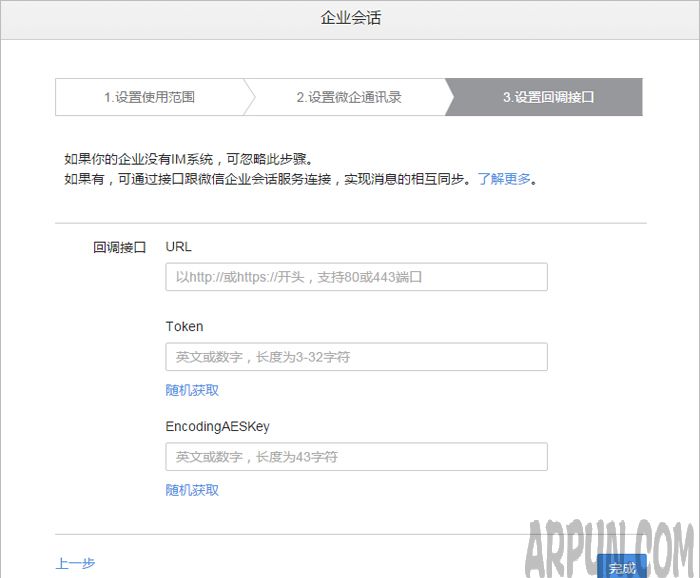Image resolution: width=700 pixels, height=578 pixels.
Task: Go to step 1.设置使用范围
Action: pyautogui.click(x=149, y=98)
